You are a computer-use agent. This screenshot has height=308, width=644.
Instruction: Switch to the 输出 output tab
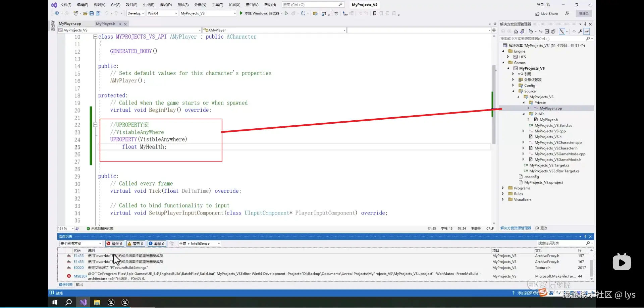[x=79, y=285]
